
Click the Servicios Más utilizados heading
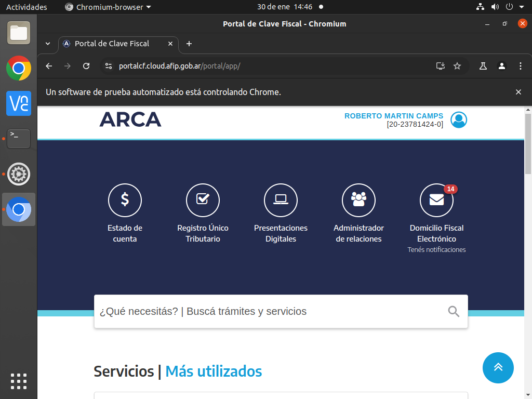pos(178,371)
